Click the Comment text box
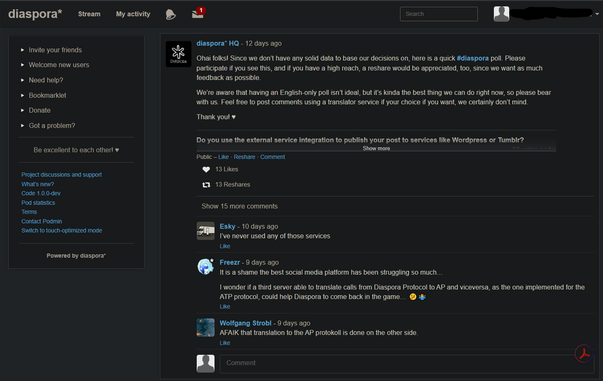This screenshot has width=603, height=381. [406, 363]
